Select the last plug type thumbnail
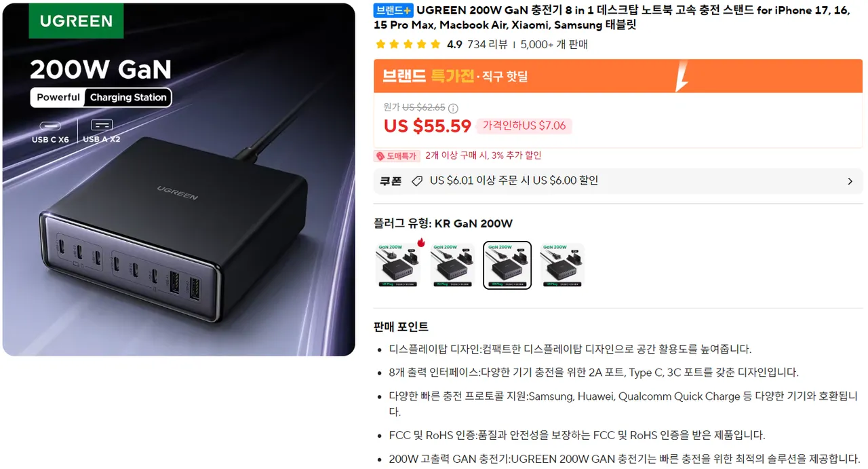The width and height of the screenshot is (868, 469). coord(562,265)
